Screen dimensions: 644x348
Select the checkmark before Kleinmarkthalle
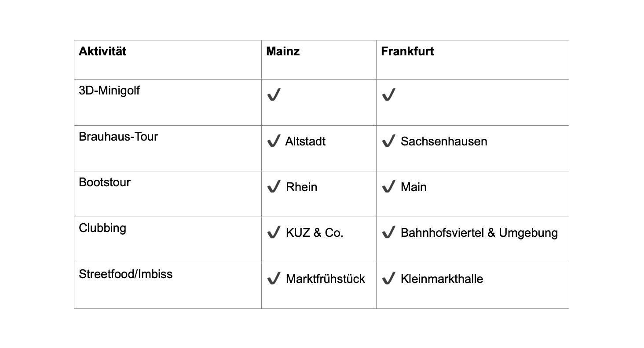coord(388,279)
